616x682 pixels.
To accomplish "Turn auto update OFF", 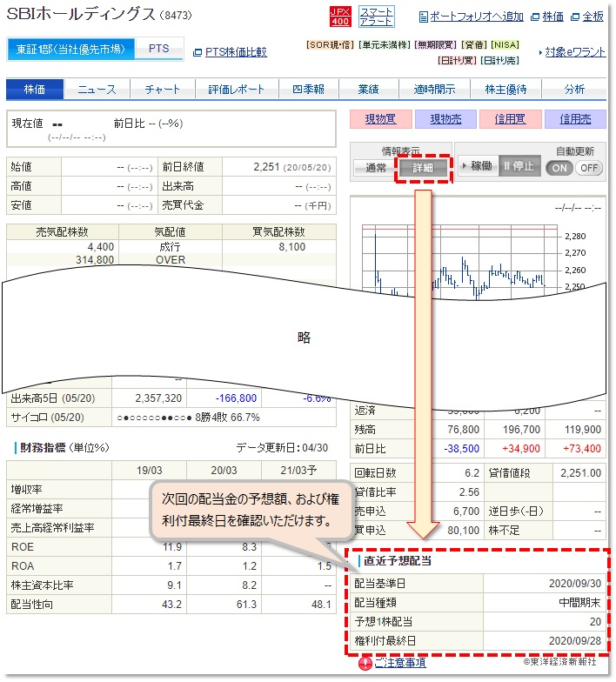I will click(x=588, y=168).
